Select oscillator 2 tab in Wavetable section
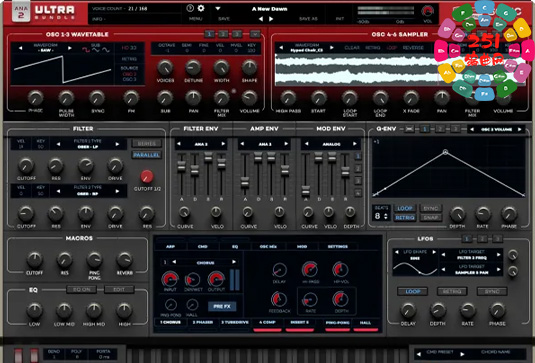Viewport: 535px width, 363px height. point(223,34)
